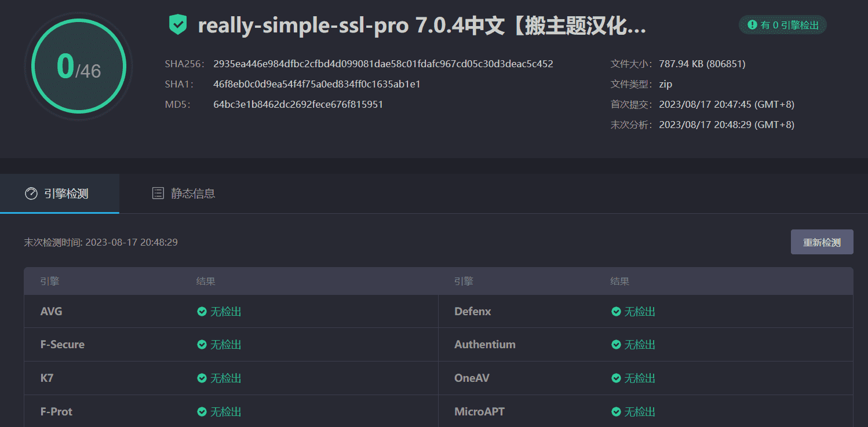Click the OneAV row check icon
Viewport: 868px width, 427px height.
coord(616,378)
